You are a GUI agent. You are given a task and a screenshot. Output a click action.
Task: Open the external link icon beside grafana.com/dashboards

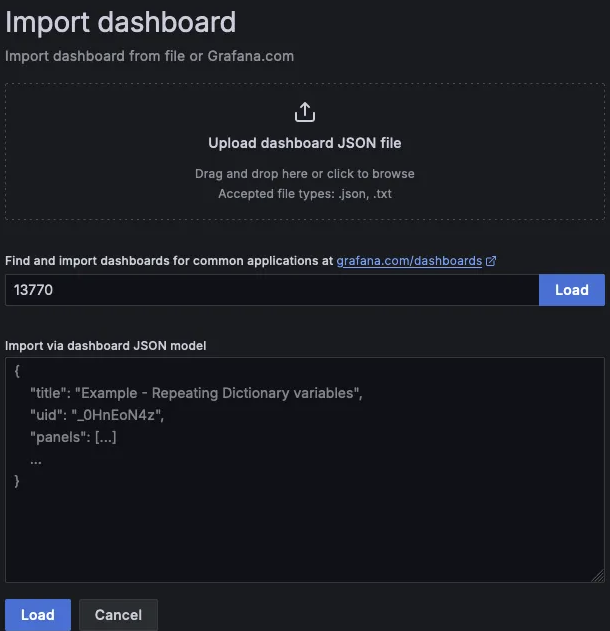tap(491, 261)
